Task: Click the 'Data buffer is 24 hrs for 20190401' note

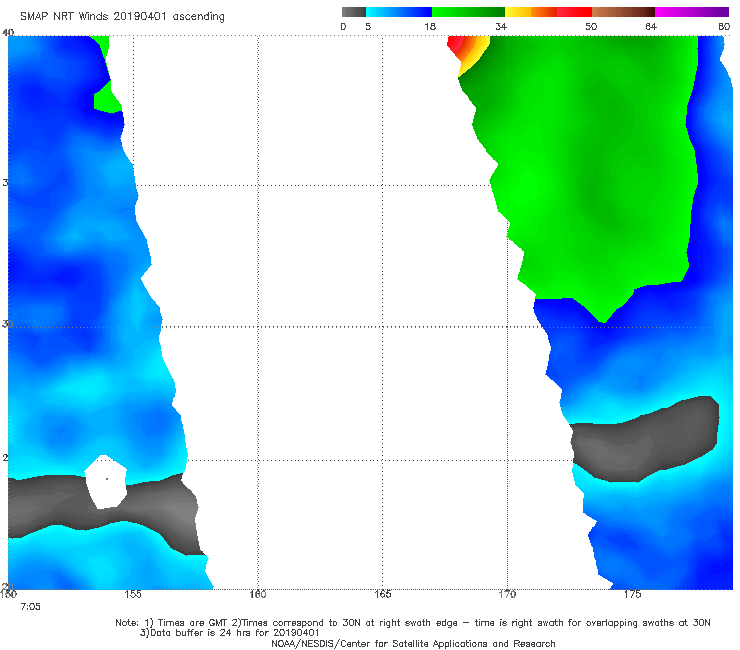Action: pos(230,633)
